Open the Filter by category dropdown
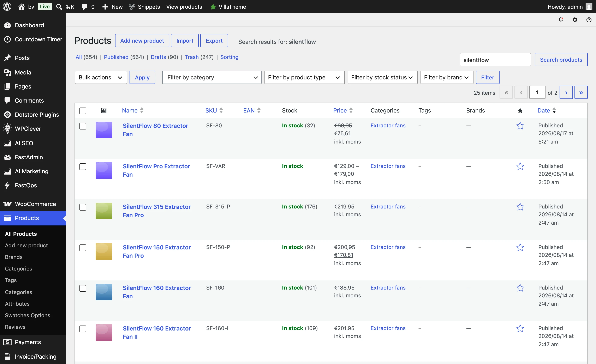This screenshot has width=596, height=364. 212,77
